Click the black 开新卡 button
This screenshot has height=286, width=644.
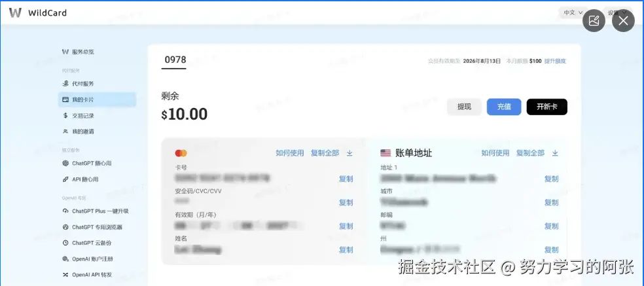point(546,107)
